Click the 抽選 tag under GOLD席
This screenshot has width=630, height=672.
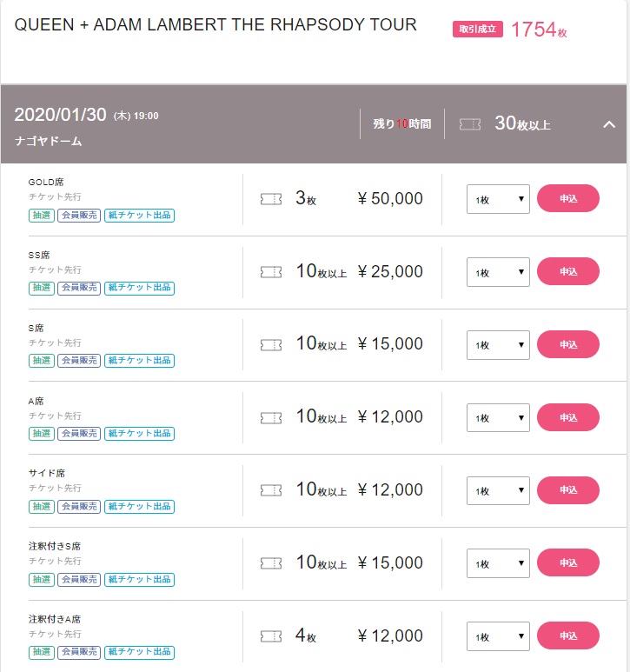tap(42, 215)
